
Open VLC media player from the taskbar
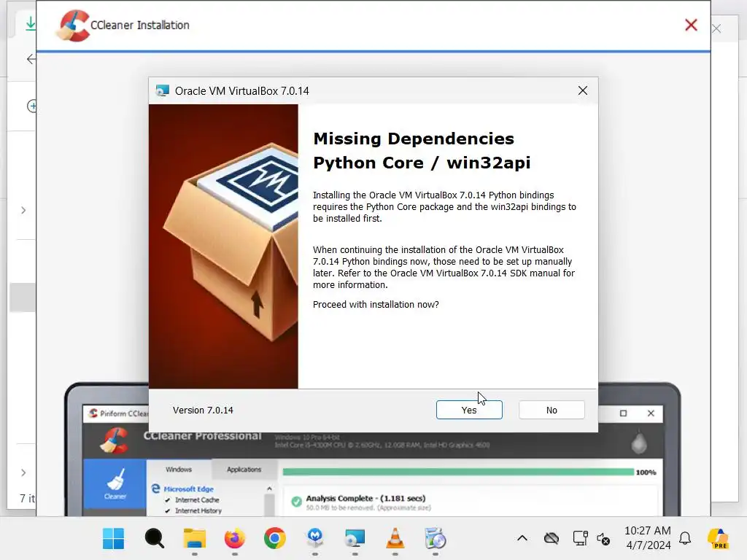pos(395,539)
